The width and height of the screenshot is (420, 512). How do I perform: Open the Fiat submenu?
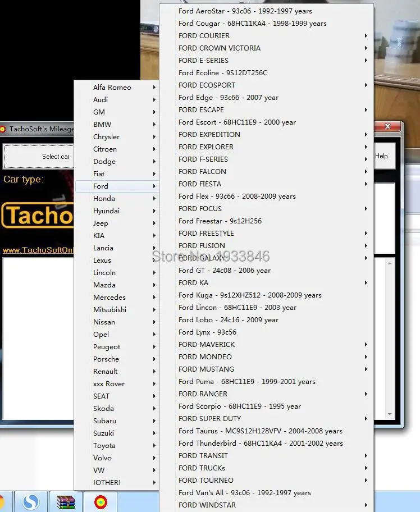point(117,174)
